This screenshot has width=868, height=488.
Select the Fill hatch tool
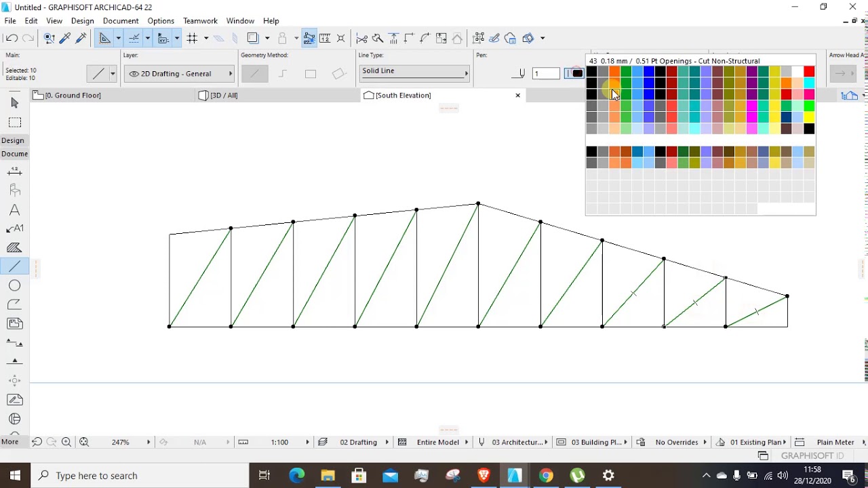point(15,248)
